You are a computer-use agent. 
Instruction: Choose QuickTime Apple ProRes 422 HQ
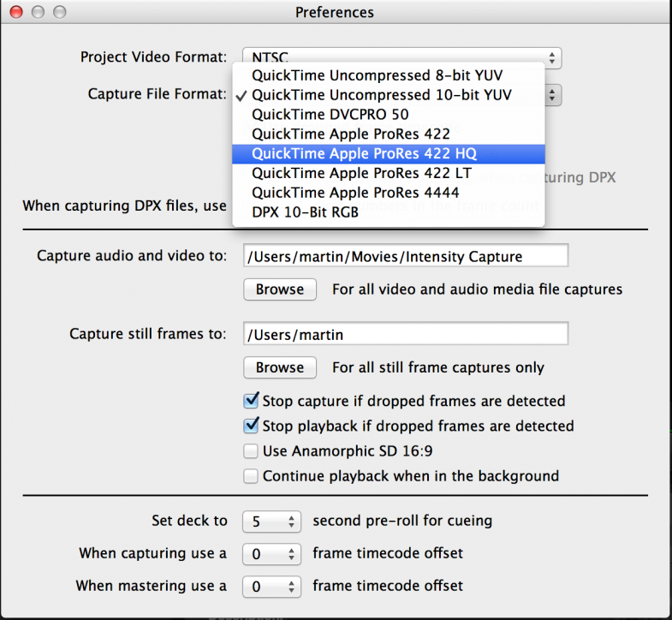(x=389, y=154)
